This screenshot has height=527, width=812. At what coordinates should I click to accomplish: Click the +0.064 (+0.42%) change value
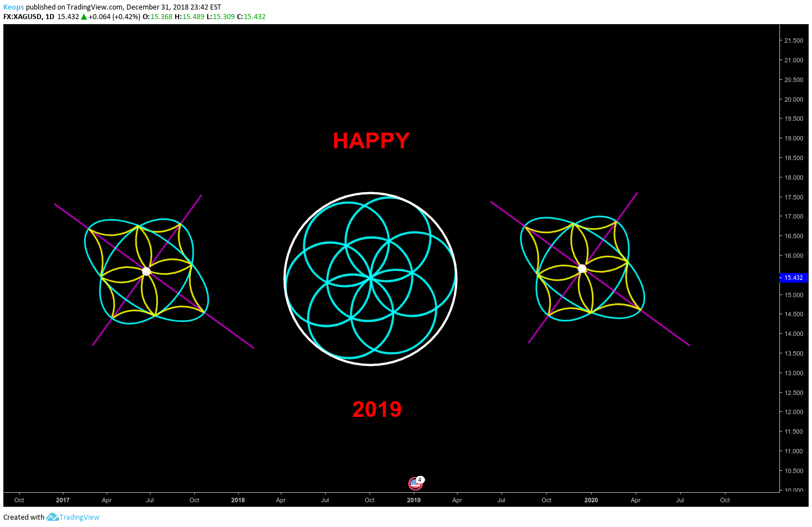pos(115,17)
